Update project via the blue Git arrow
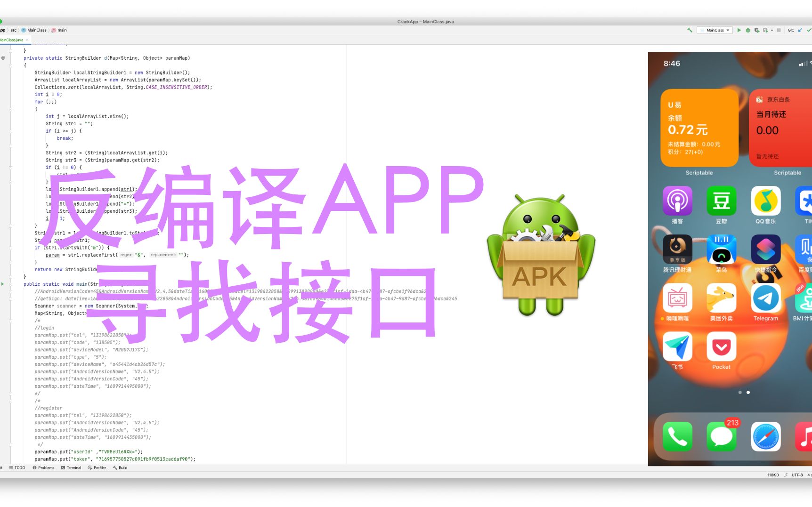The width and height of the screenshot is (812, 507). 800,30
